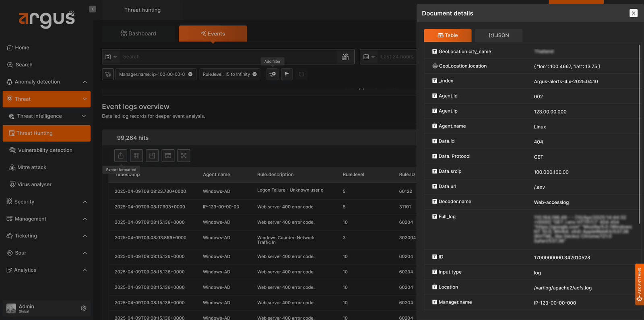644x320 pixels.
Task: Remove the Manager.name filter chip
Action: coord(190,74)
